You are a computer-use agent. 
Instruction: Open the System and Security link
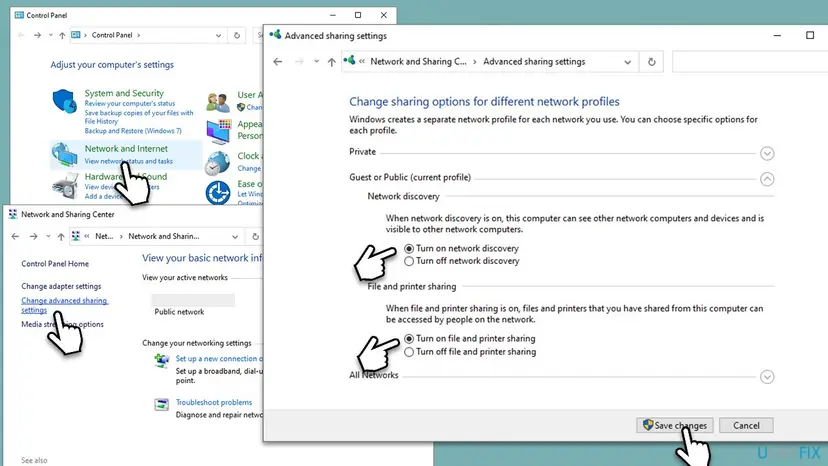pyautogui.click(x=124, y=93)
